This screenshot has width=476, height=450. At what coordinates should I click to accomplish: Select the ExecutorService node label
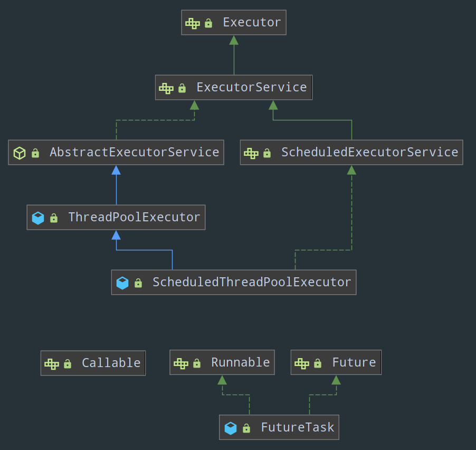point(251,87)
